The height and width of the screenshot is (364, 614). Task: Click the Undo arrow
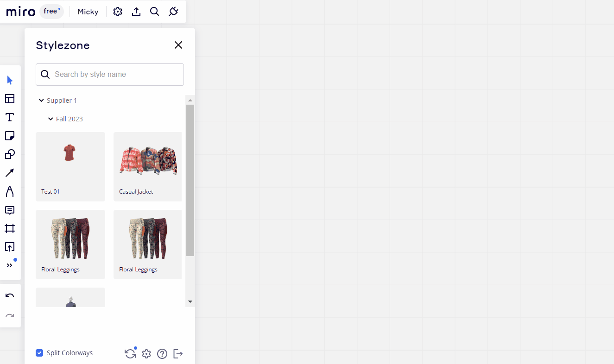[x=10, y=296]
